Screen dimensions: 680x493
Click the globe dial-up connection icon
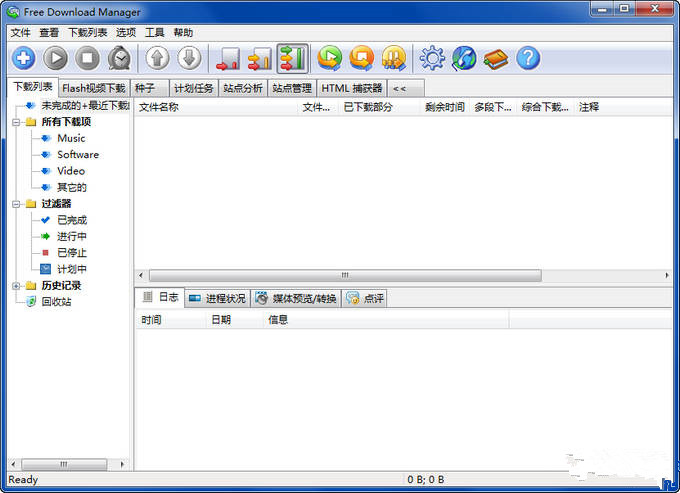click(x=464, y=58)
